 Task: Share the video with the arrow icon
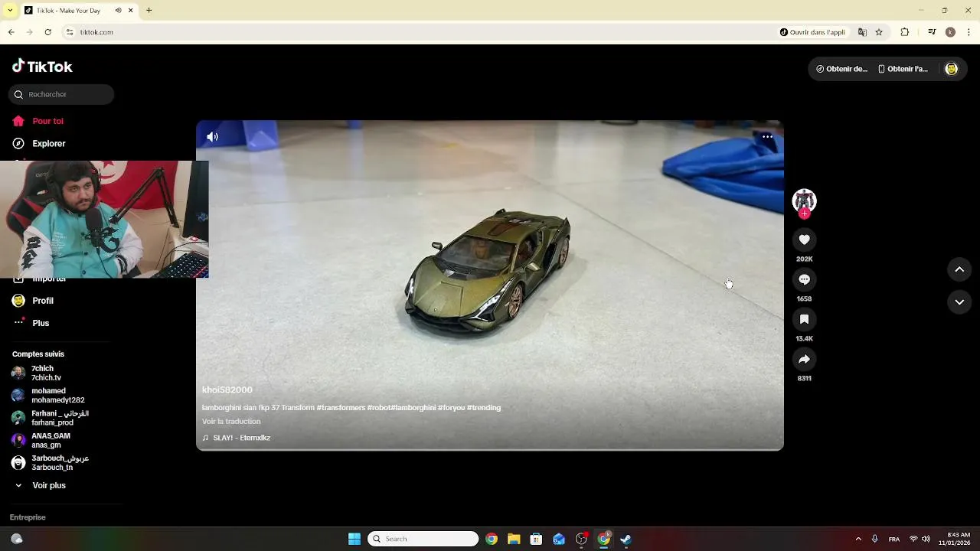pyautogui.click(x=804, y=359)
